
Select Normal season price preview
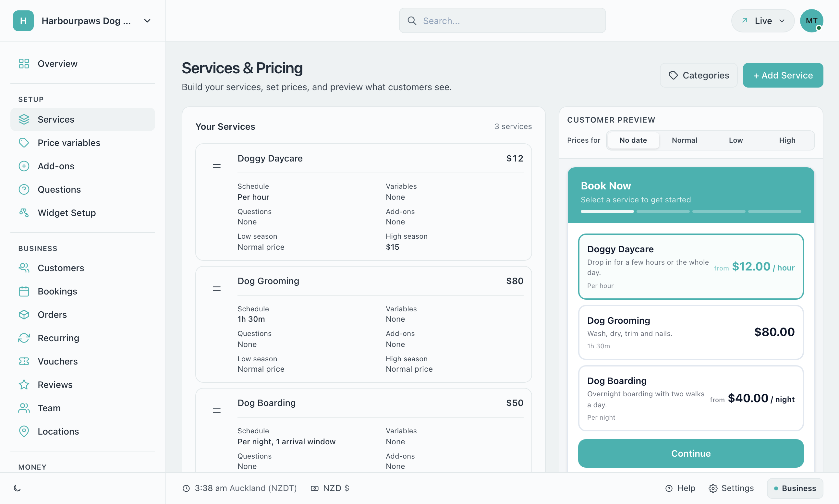point(685,140)
